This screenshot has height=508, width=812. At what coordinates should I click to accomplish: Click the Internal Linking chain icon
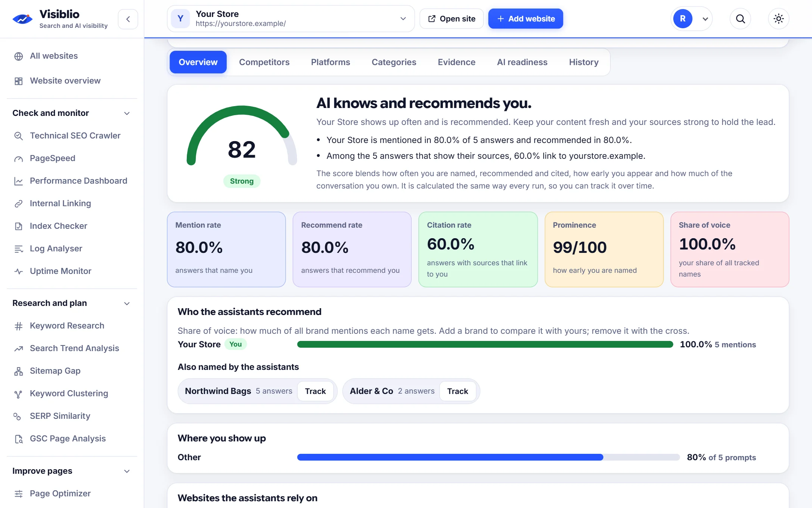pos(18,204)
